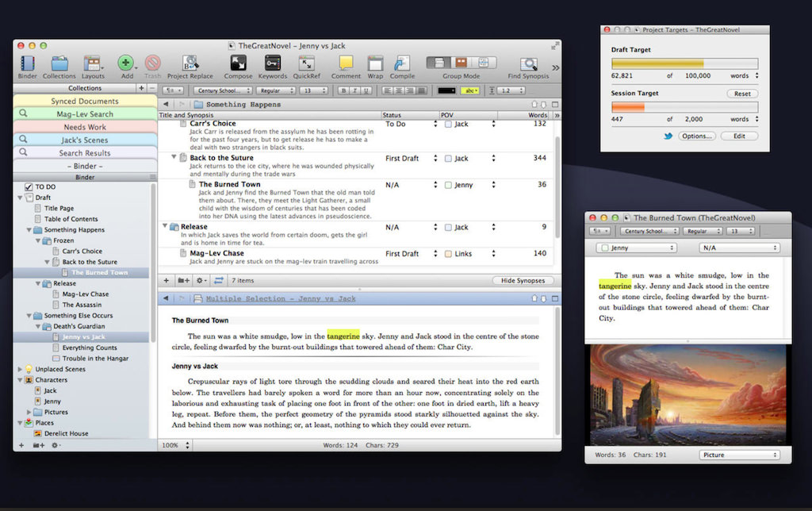Open the Regular typeface dropdown in main window
Image resolution: width=812 pixels, height=511 pixels.
275,90
